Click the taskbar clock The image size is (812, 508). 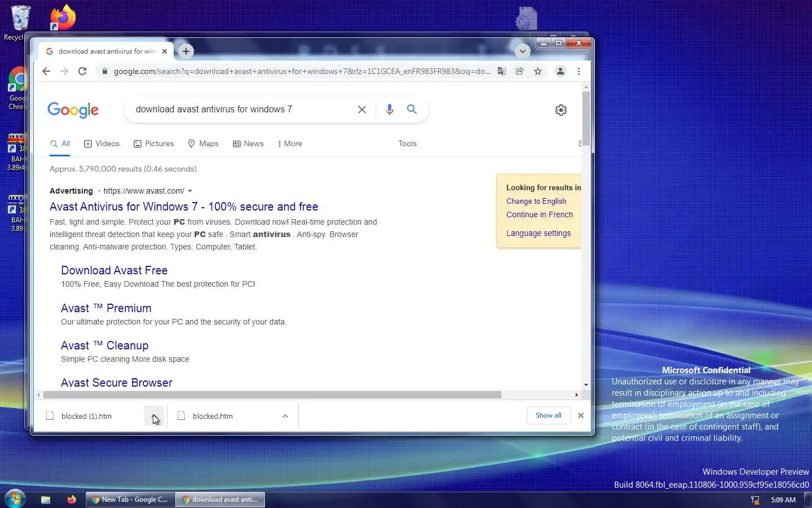click(x=783, y=500)
